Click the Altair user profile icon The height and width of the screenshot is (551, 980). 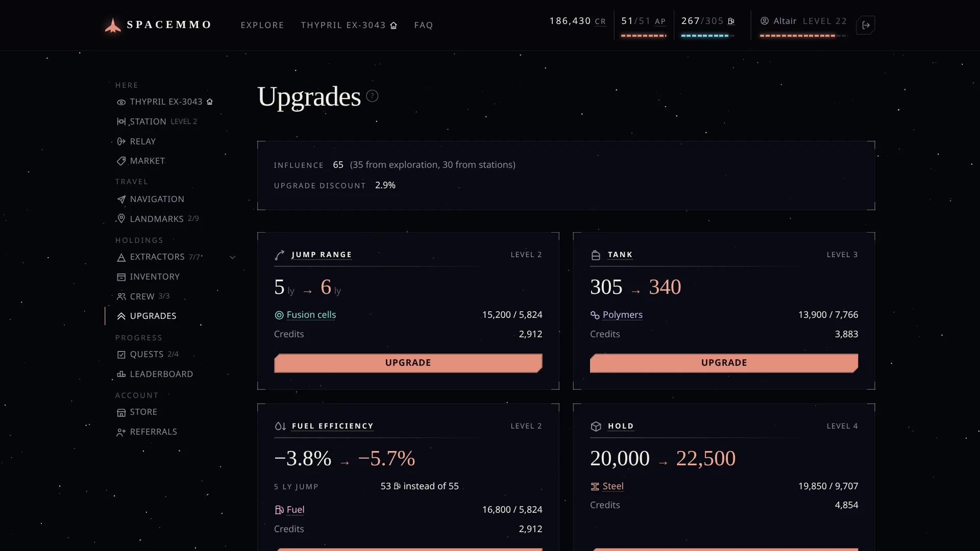[x=765, y=21]
